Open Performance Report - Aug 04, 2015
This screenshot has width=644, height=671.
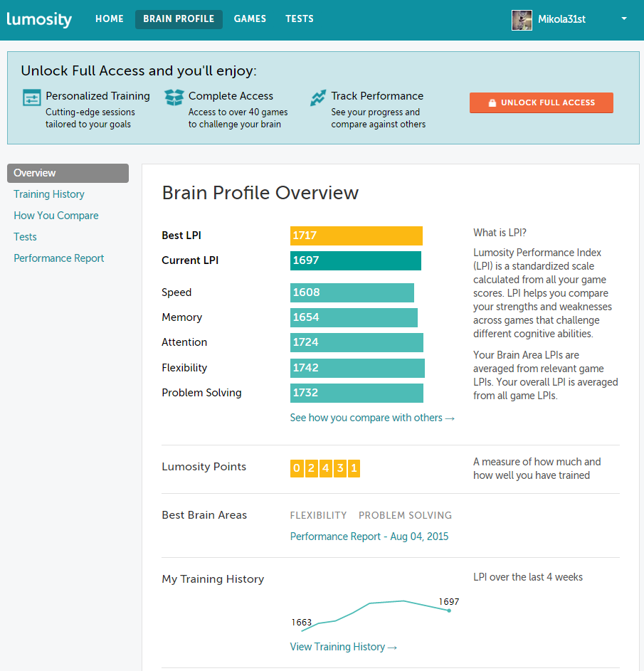(369, 537)
